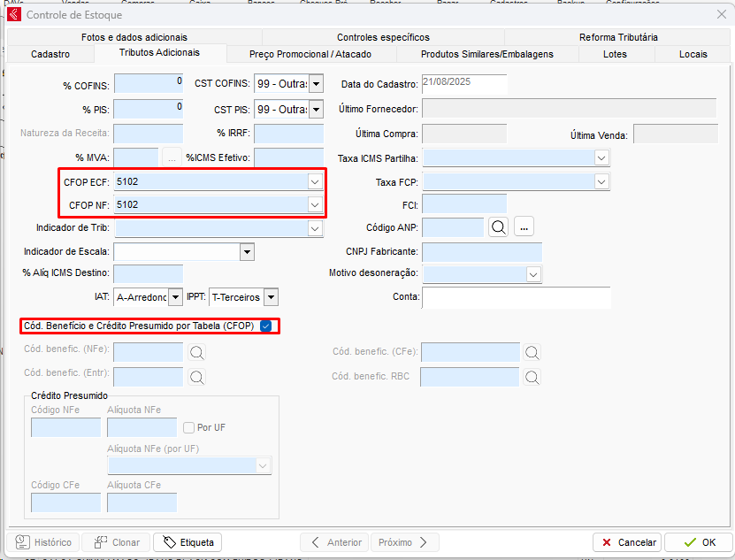
Task: Expand the CFOP ECF dropdown
Action: tap(314, 181)
